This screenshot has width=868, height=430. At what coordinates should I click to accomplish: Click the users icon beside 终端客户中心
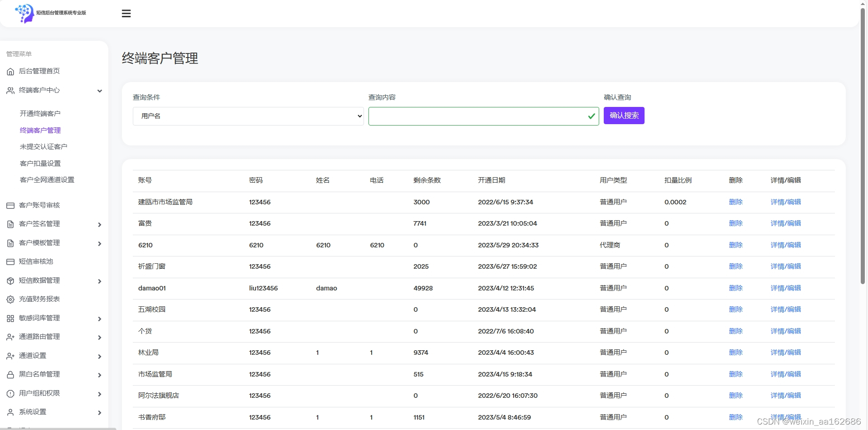coord(10,91)
